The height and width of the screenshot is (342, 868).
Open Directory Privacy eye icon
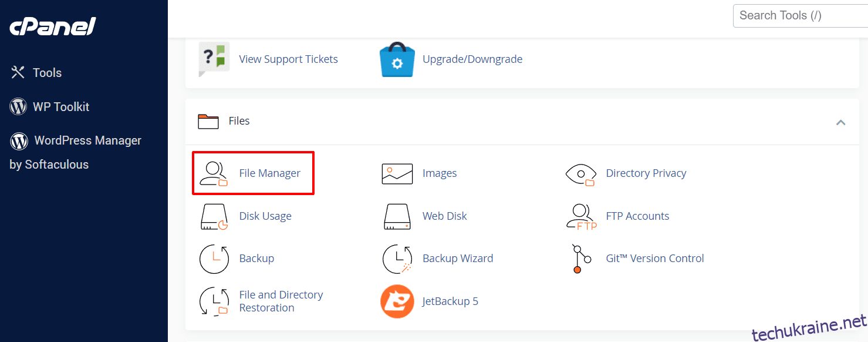pyautogui.click(x=580, y=174)
